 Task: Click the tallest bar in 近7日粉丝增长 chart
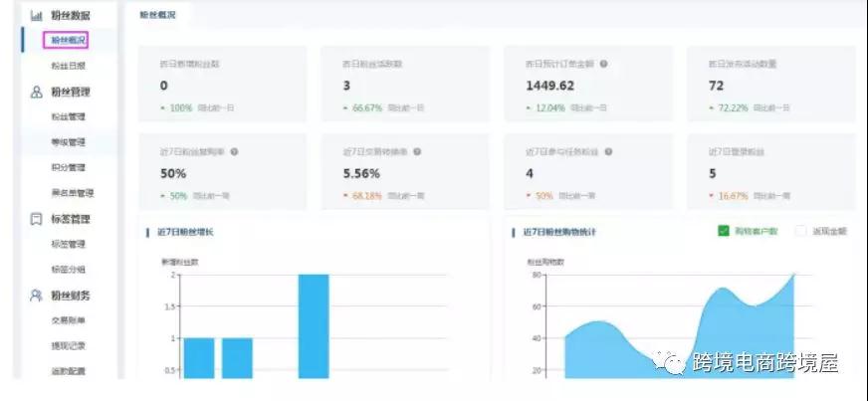point(314,326)
